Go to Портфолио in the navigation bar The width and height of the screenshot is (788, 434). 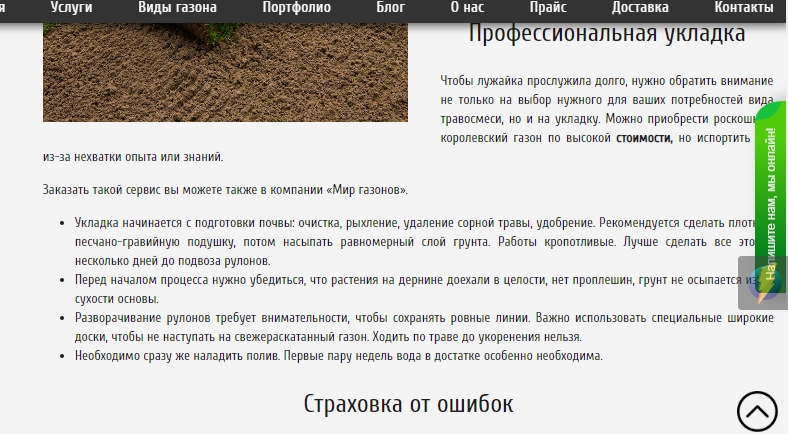tap(297, 8)
